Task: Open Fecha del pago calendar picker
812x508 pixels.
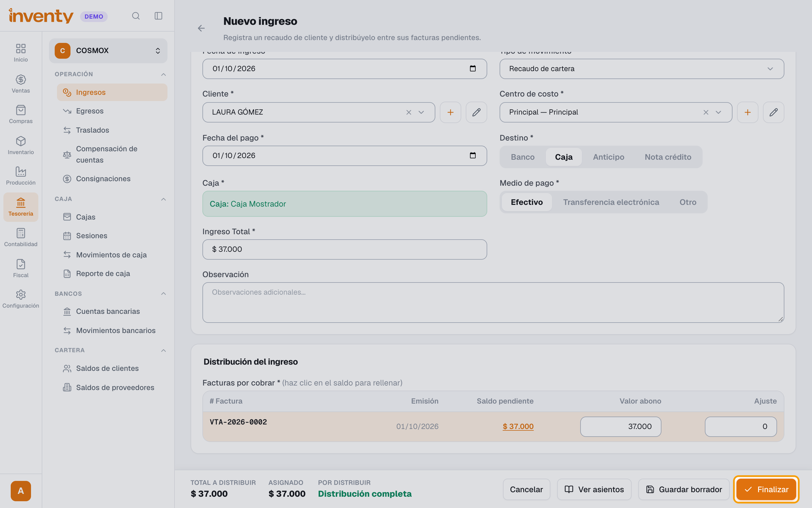Action: pos(473,156)
